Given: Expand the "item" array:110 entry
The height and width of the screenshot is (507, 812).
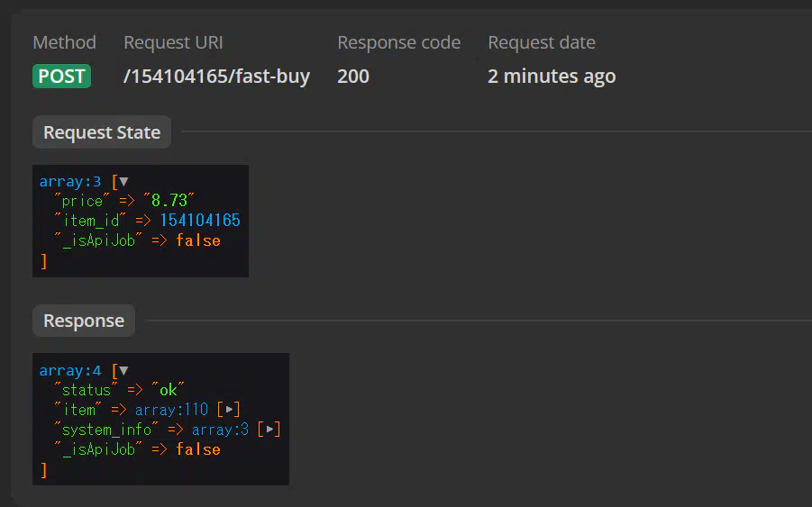Looking at the screenshot, I should 229,410.
